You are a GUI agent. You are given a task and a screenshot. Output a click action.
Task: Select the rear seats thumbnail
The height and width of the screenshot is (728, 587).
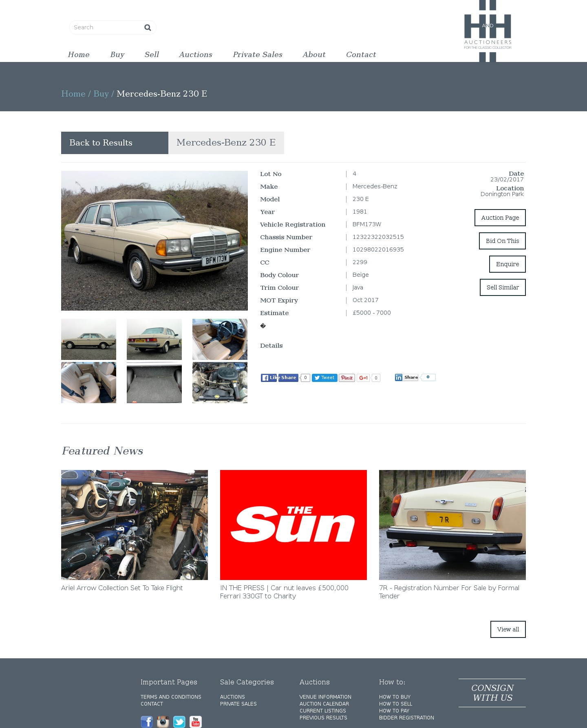click(88, 382)
